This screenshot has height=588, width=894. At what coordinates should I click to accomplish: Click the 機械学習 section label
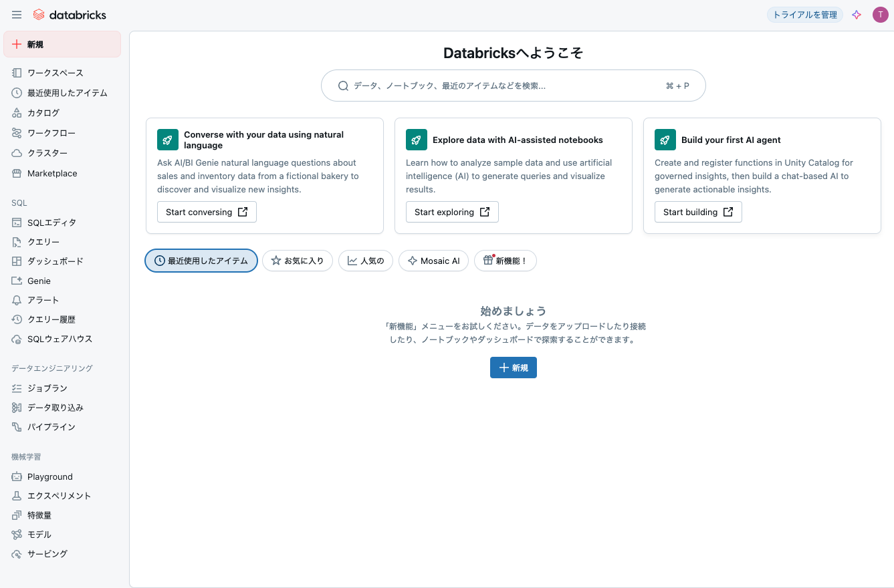pos(26,457)
